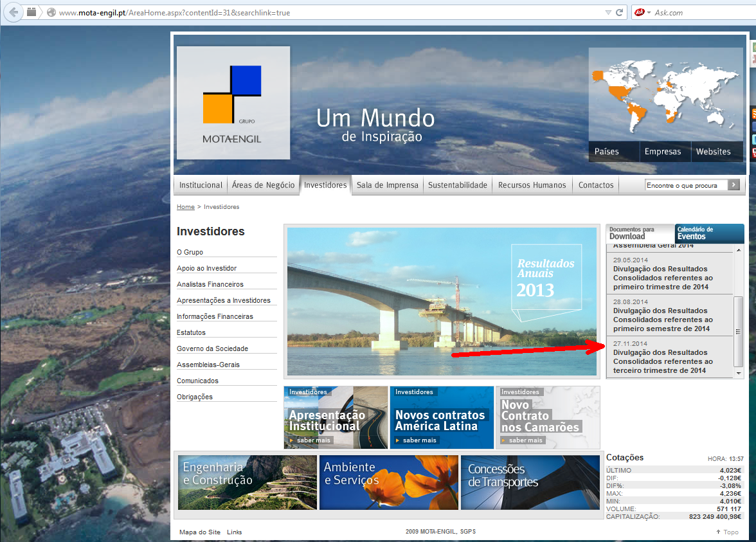Click the Mapa do Site footer link
This screenshot has width=756, height=542.
point(199,532)
